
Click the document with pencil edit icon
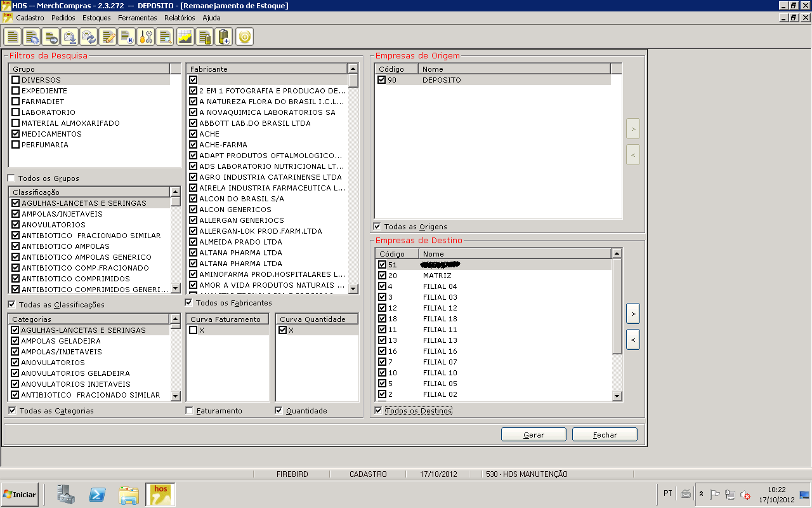pos(108,37)
